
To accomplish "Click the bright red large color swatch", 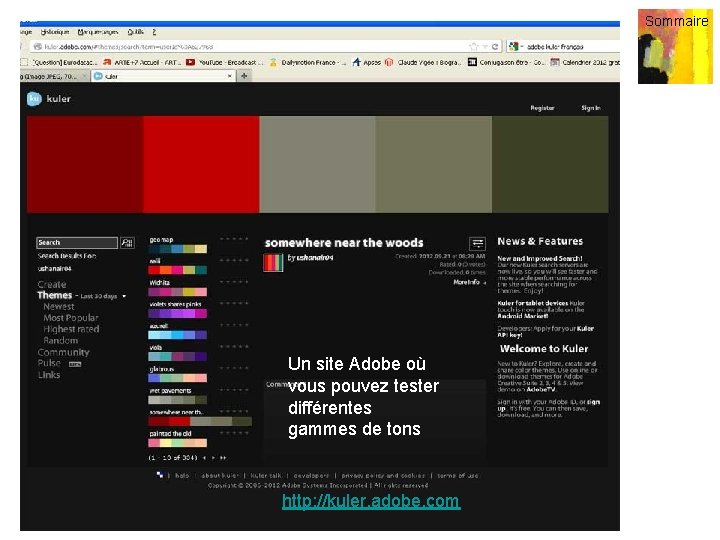I will pos(201,164).
